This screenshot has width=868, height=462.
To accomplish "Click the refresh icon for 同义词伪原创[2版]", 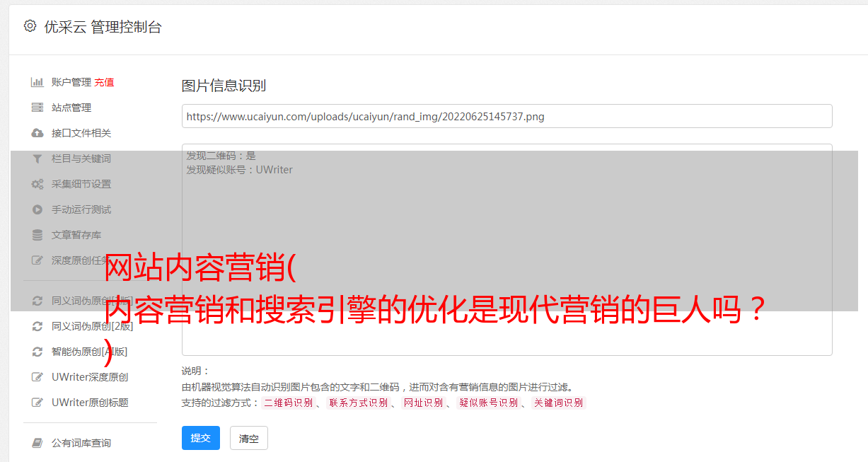I will click(37, 326).
